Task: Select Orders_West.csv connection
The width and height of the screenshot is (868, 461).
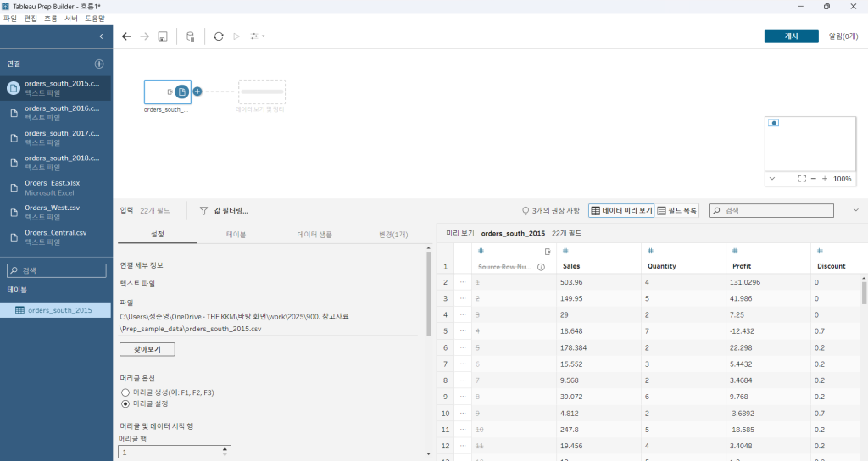Action: point(55,213)
